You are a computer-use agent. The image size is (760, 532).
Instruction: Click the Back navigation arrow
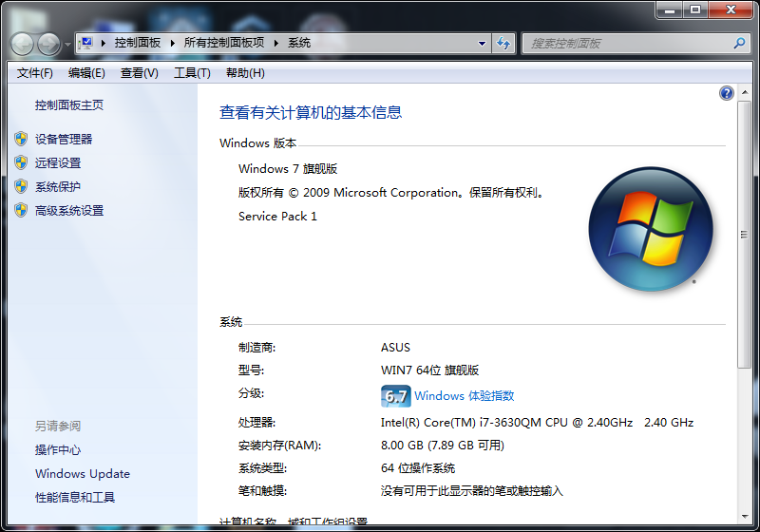22,44
